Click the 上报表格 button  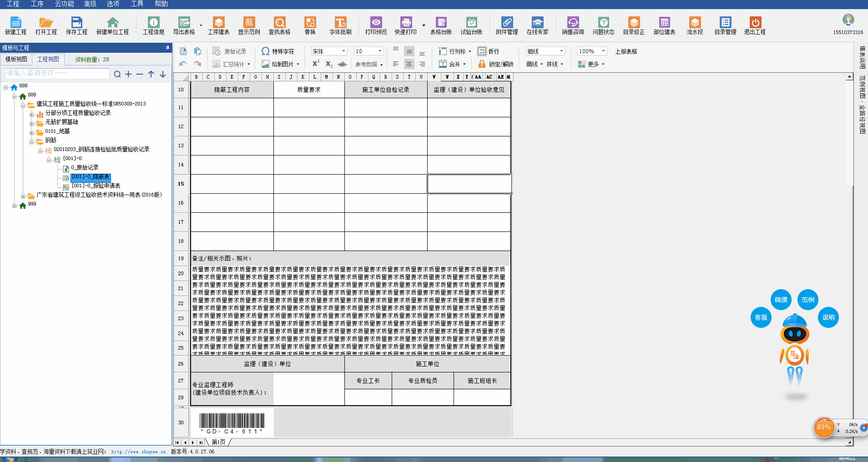click(x=626, y=51)
